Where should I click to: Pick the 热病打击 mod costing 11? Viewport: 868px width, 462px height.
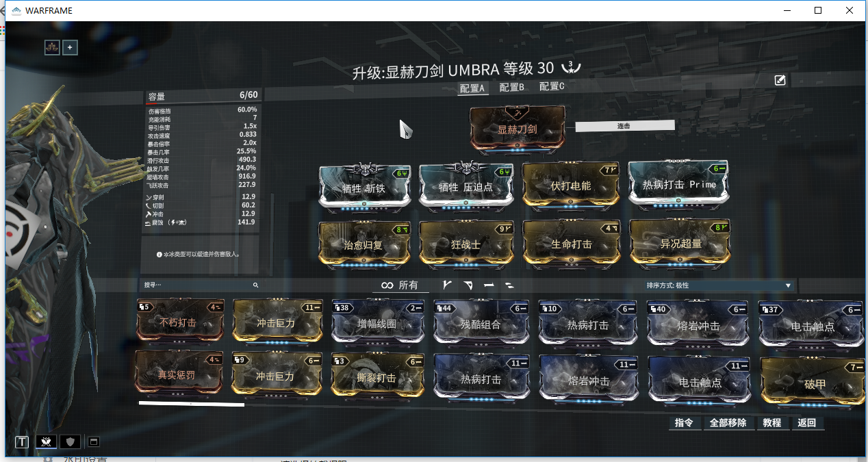pyautogui.click(x=481, y=376)
